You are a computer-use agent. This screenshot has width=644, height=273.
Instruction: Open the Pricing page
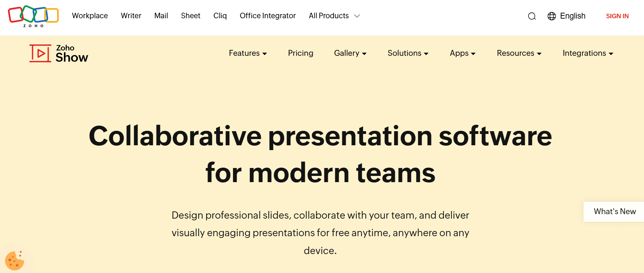pos(300,53)
